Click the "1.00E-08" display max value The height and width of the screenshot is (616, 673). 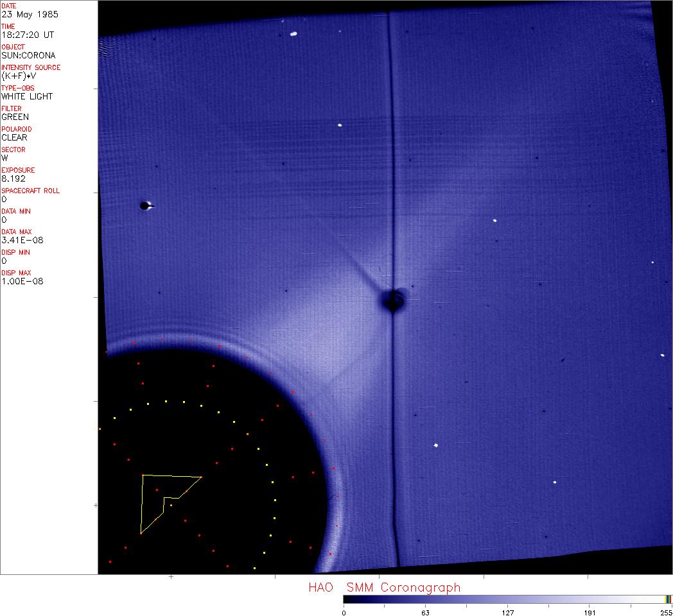22,281
